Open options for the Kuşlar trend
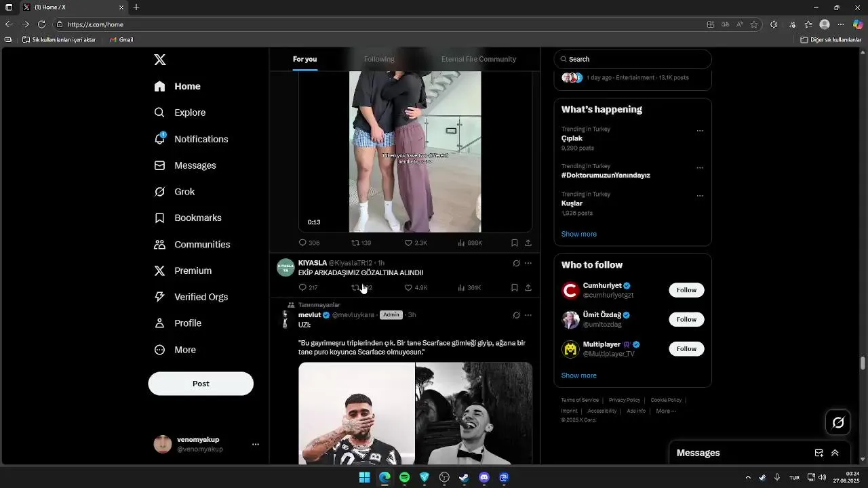This screenshot has height=488, width=868. (x=700, y=196)
